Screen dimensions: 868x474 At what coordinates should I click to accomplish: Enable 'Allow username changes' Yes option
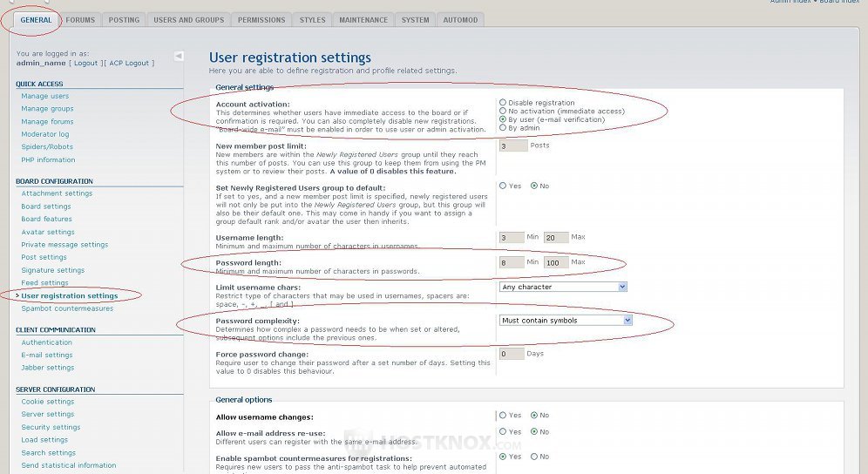[503, 416]
